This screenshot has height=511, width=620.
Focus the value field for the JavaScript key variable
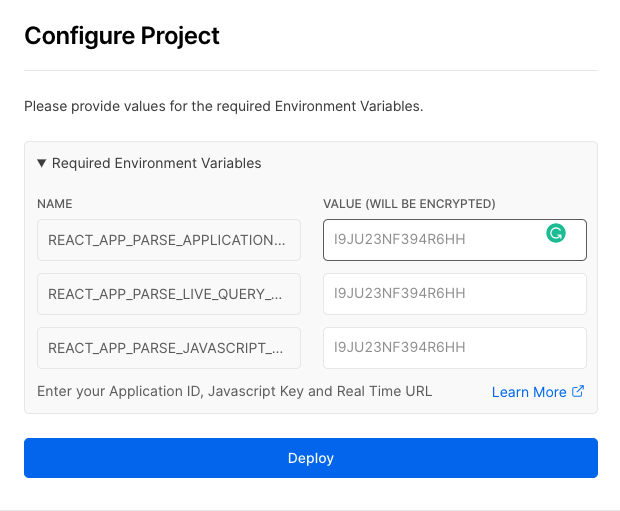[x=455, y=348]
